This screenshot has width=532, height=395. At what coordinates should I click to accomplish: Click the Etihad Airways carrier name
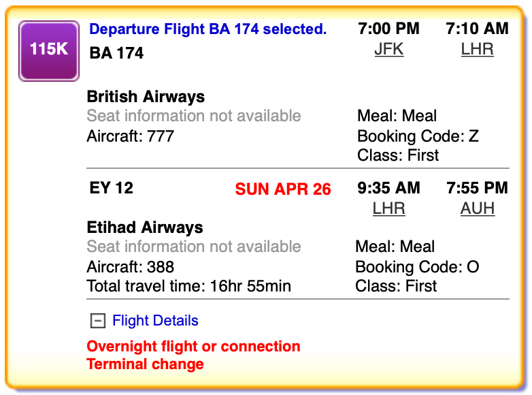click(145, 227)
